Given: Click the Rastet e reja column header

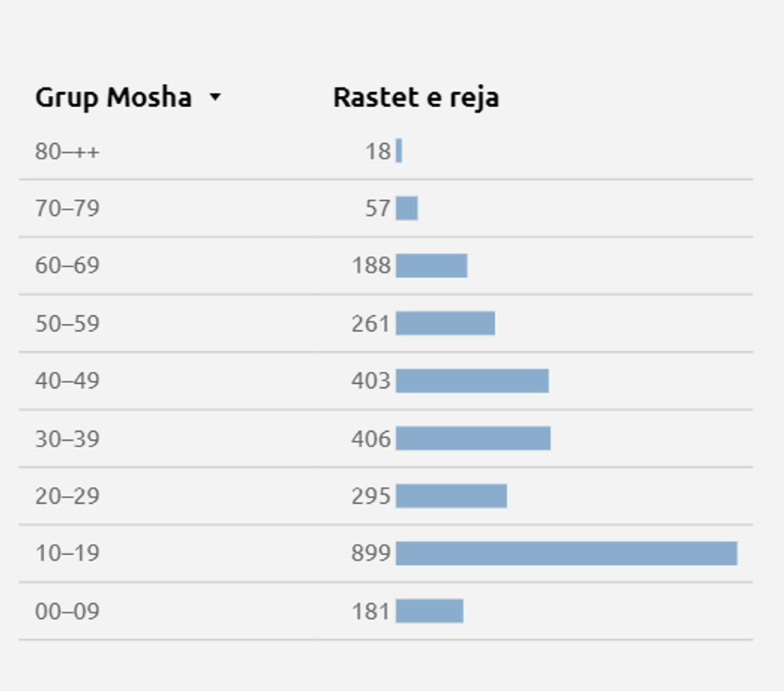Looking at the screenshot, I should click(415, 98).
